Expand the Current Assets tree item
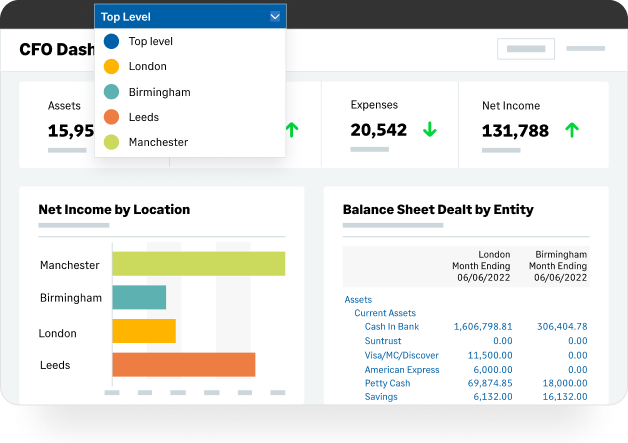Screen dimensions: 628x443 coord(385,313)
